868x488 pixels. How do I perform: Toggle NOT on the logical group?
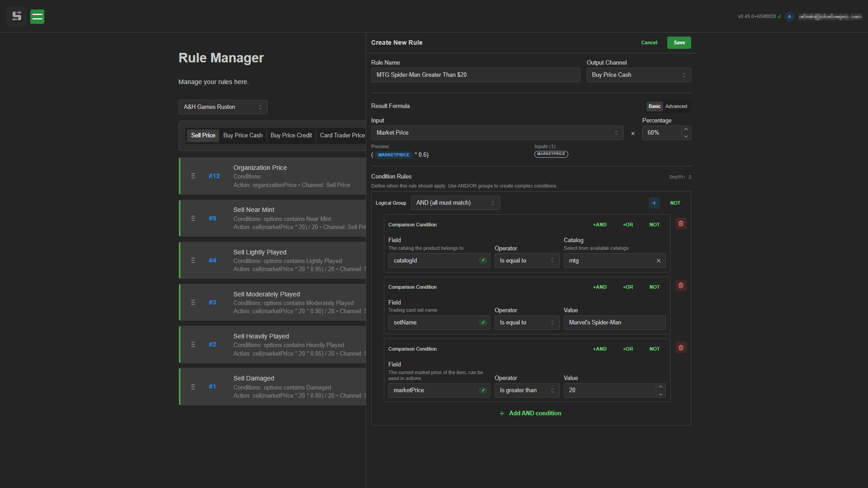pos(675,203)
